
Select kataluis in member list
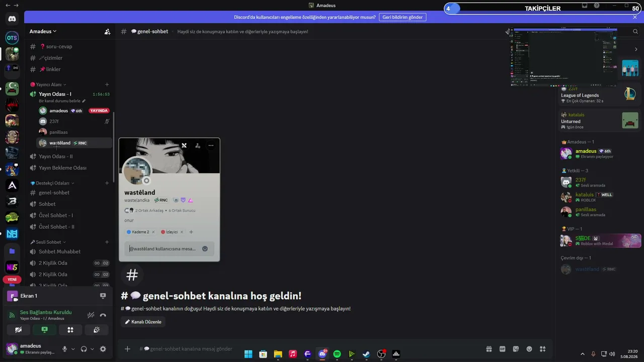click(x=599, y=197)
